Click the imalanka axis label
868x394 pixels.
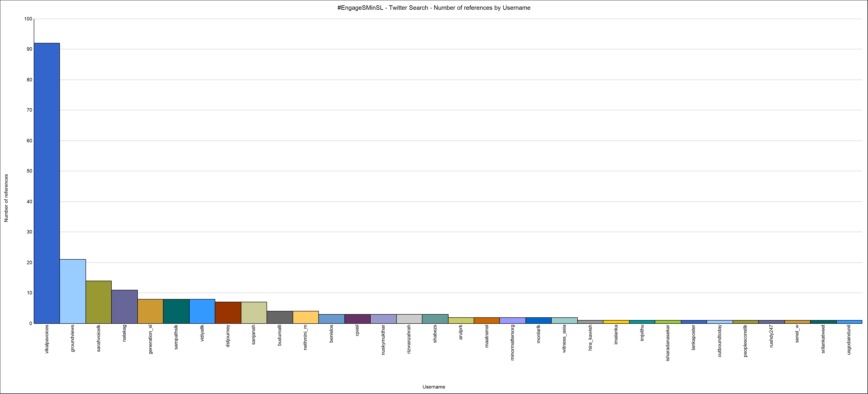(616, 334)
